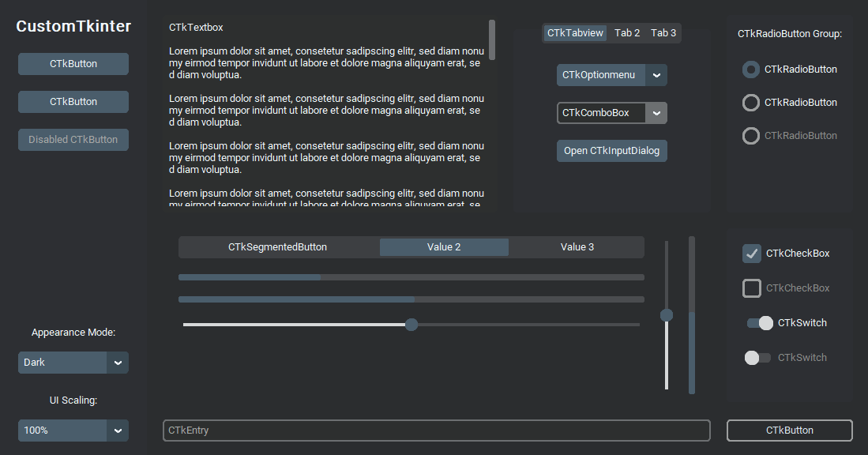The height and width of the screenshot is (455, 868).
Task: Switch to Tab 3
Action: (663, 33)
